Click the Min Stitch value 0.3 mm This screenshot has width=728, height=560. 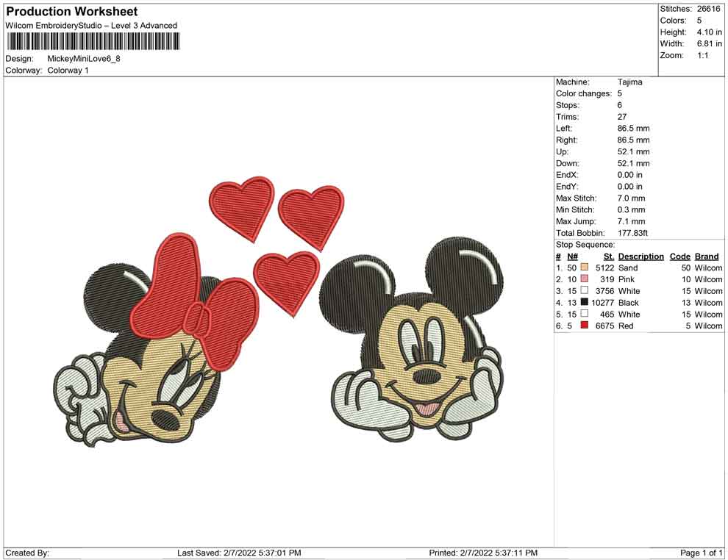point(631,209)
